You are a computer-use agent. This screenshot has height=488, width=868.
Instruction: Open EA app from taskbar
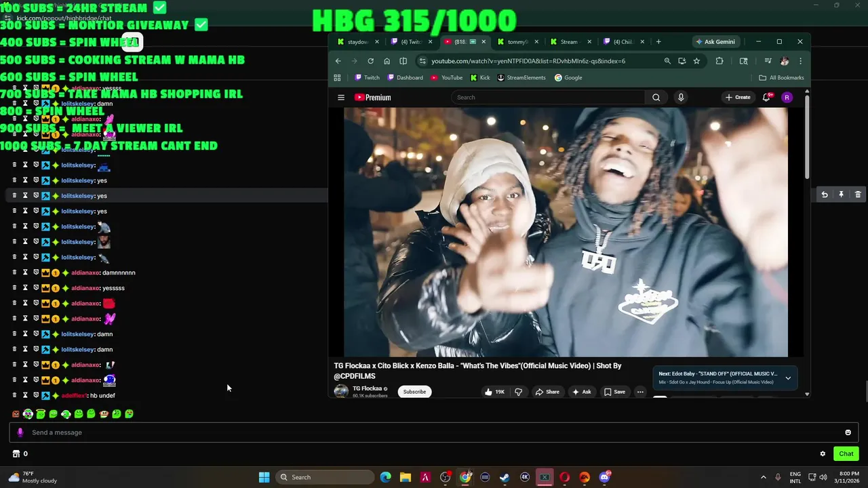(585, 477)
